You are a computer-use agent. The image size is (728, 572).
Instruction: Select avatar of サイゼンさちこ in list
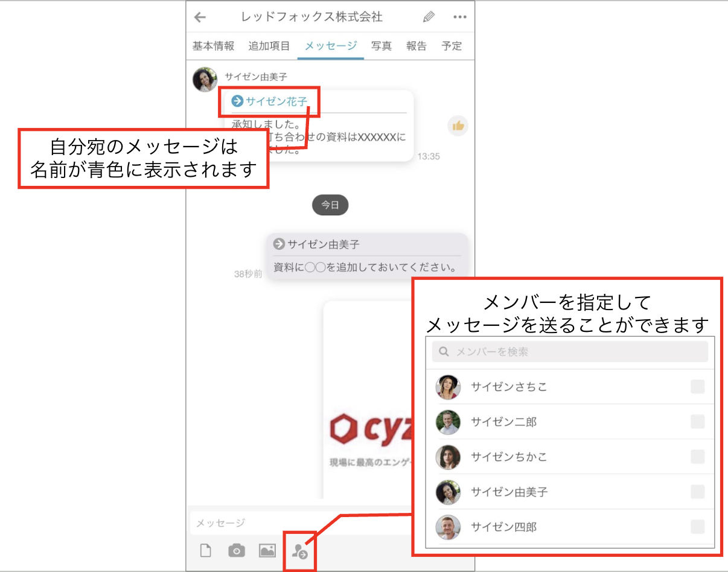coord(448,387)
